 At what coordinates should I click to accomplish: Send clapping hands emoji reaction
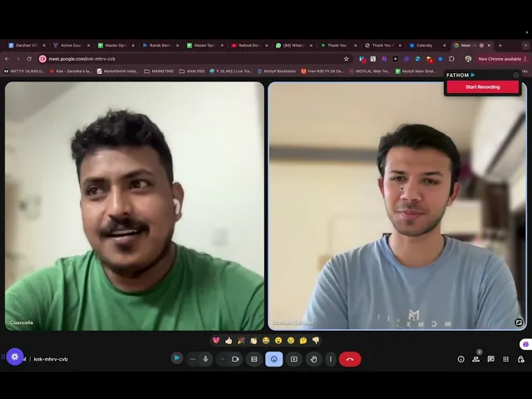coord(254,340)
